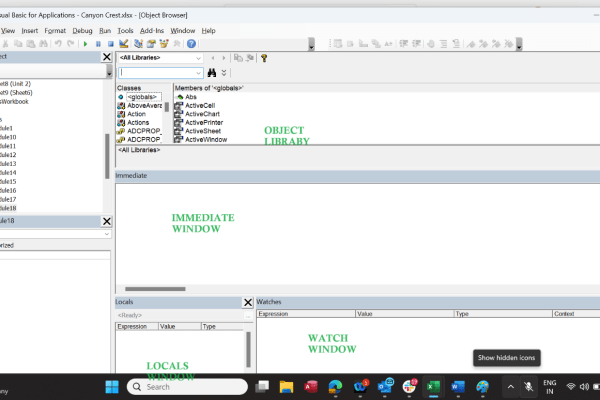
Task: Open the Debug menu
Action: [82, 31]
